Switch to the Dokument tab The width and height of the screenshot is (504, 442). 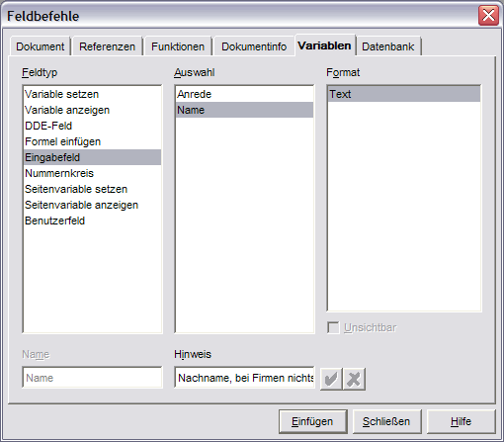[40, 46]
